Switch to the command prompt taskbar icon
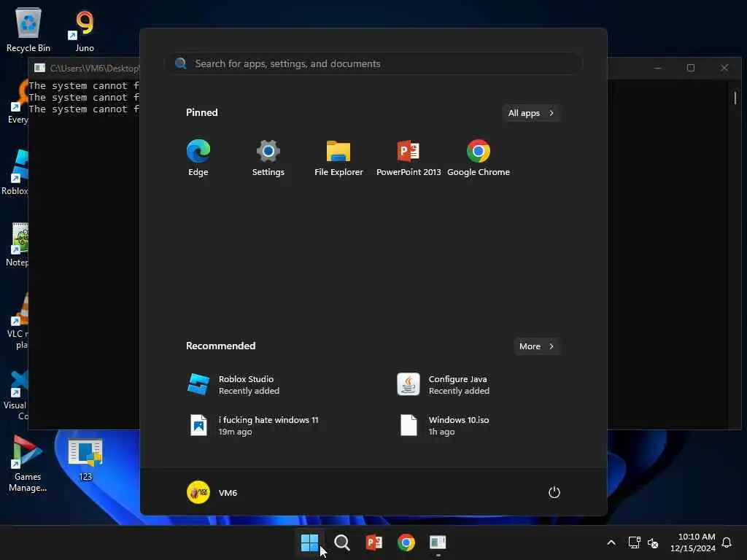The height and width of the screenshot is (560, 747). point(438,542)
